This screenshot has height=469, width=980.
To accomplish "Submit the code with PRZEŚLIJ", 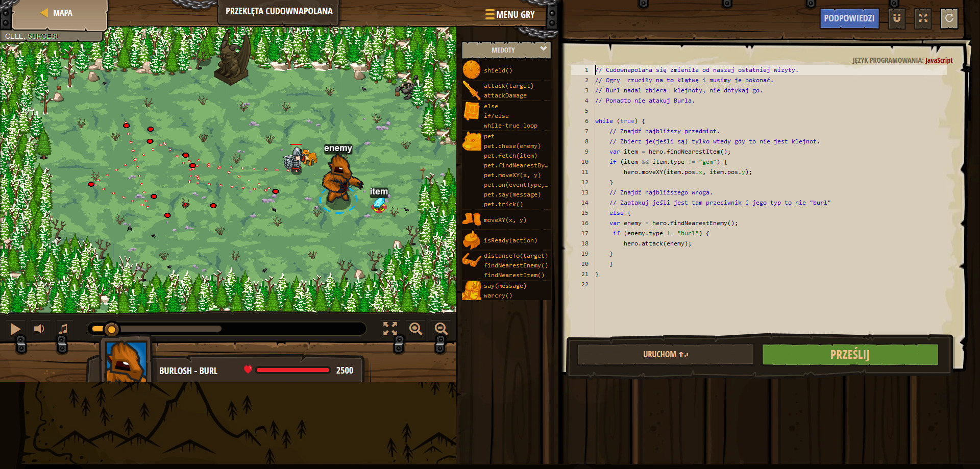I will (850, 354).
